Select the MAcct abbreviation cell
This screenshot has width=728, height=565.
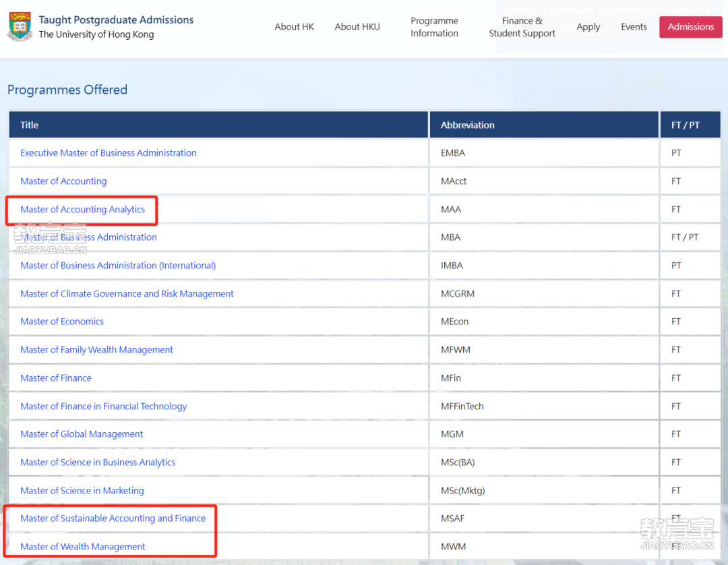pyautogui.click(x=544, y=181)
